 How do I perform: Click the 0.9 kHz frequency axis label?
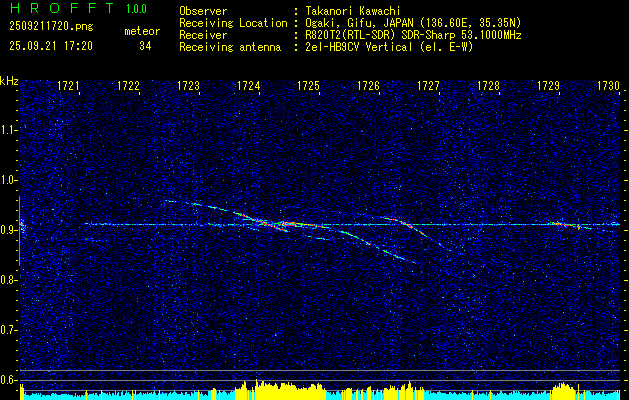[x=8, y=230]
